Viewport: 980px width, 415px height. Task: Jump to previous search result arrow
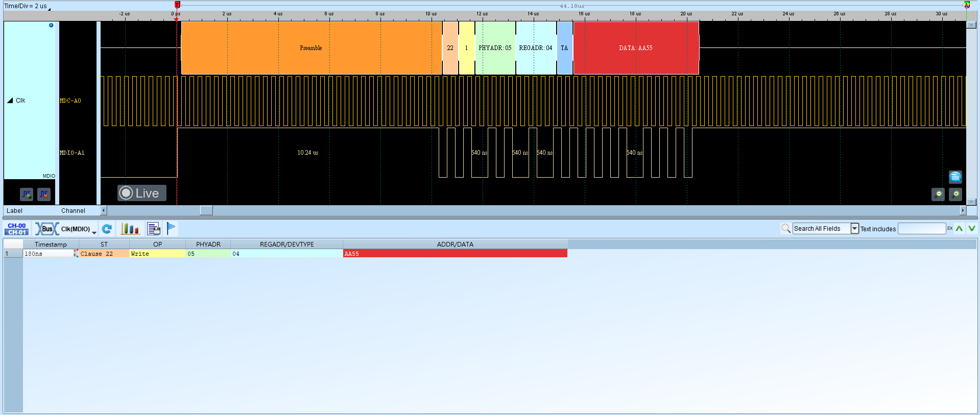pyautogui.click(x=959, y=229)
